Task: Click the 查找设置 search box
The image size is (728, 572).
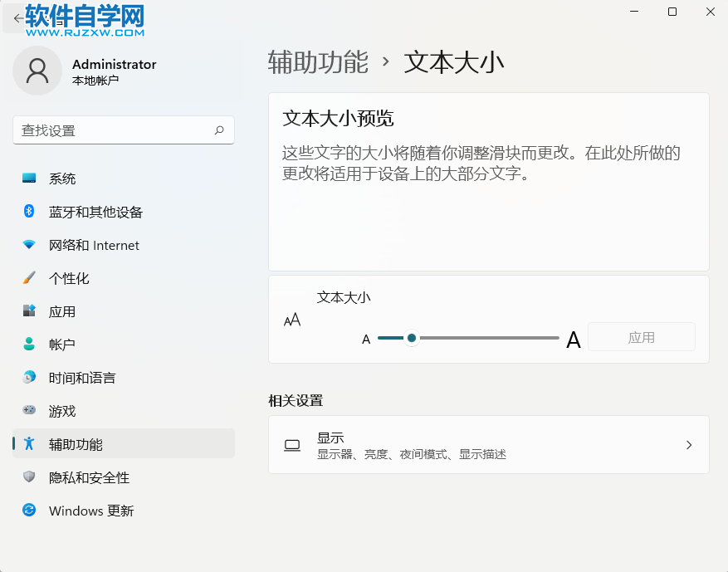Action: click(x=112, y=130)
